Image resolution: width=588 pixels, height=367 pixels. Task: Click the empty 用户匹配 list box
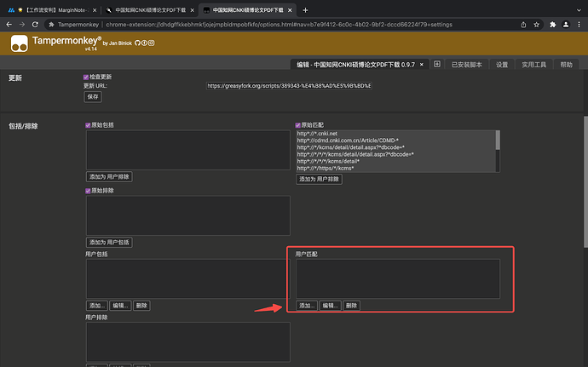pyautogui.click(x=398, y=279)
